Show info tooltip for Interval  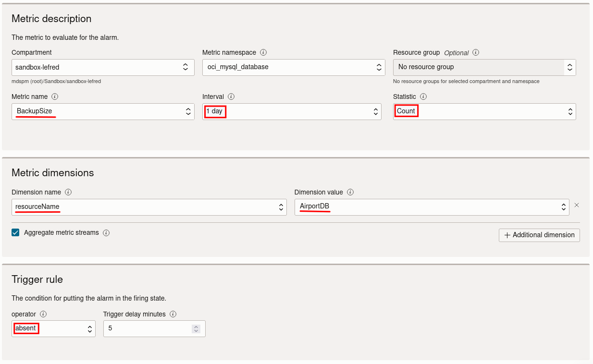pos(231,97)
